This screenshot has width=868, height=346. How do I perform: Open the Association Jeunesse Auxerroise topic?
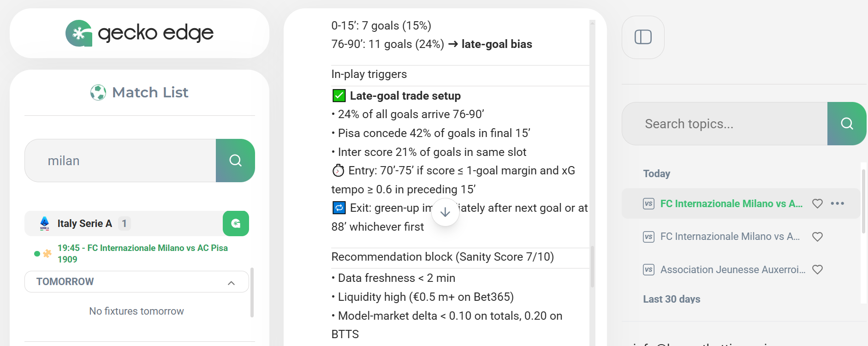point(732,269)
